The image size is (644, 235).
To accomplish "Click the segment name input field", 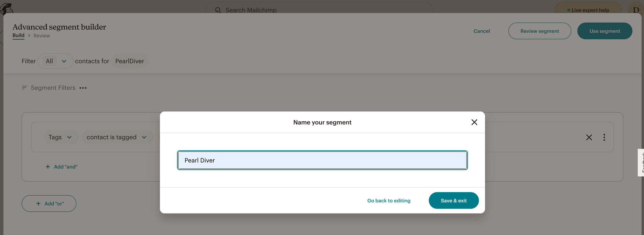I will 322,160.
